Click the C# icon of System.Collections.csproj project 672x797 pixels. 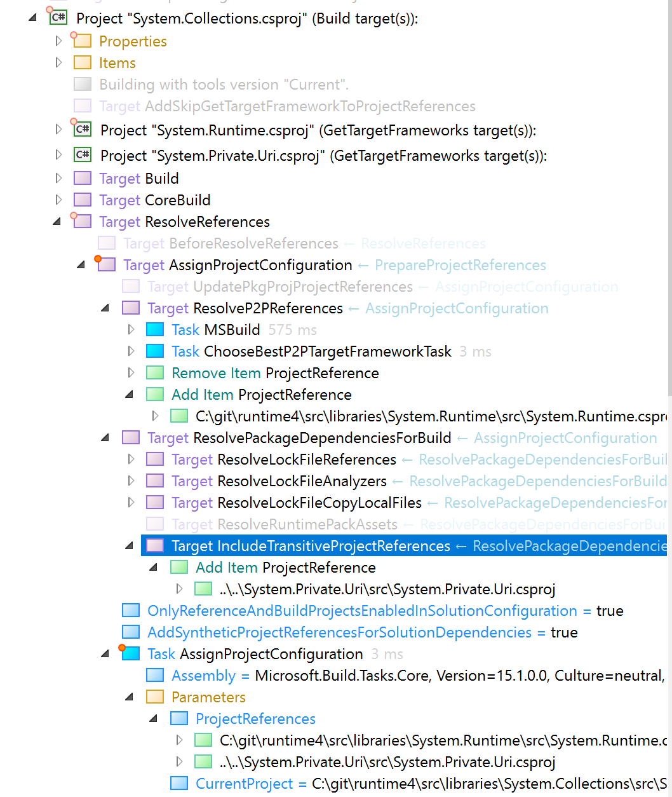58,18
